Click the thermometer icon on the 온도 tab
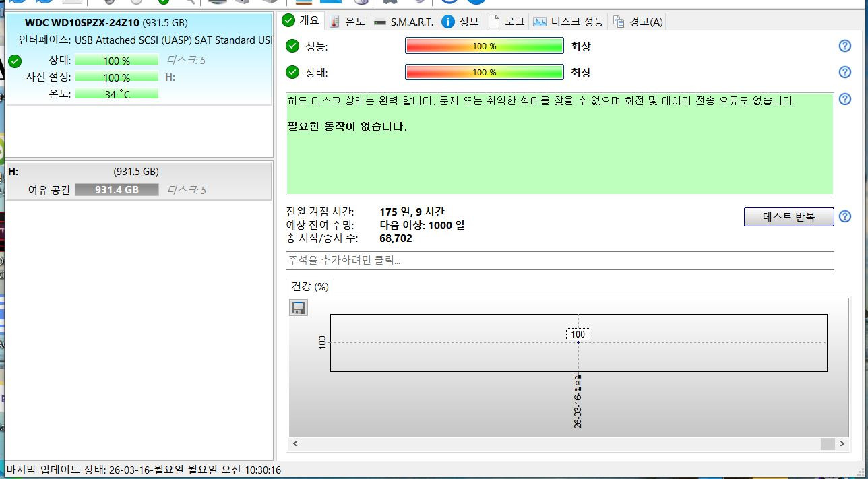This screenshot has height=479, width=868. point(335,21)
